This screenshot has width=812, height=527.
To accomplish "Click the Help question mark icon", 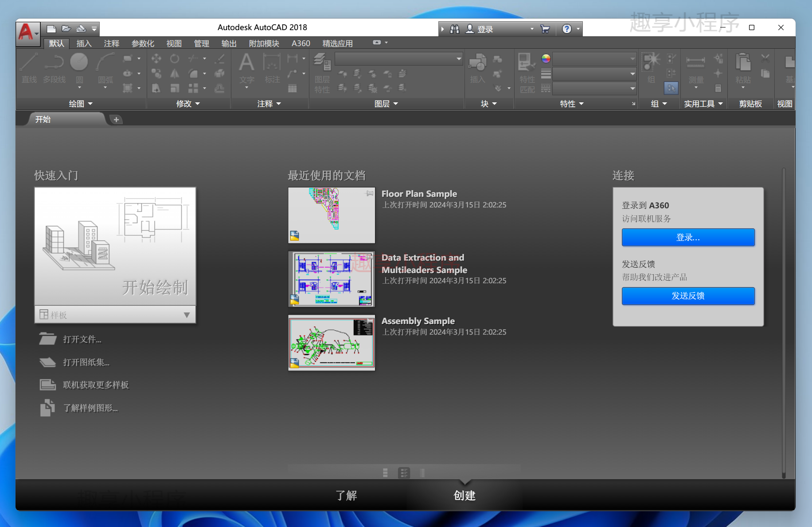I will (x=566, y=29).
